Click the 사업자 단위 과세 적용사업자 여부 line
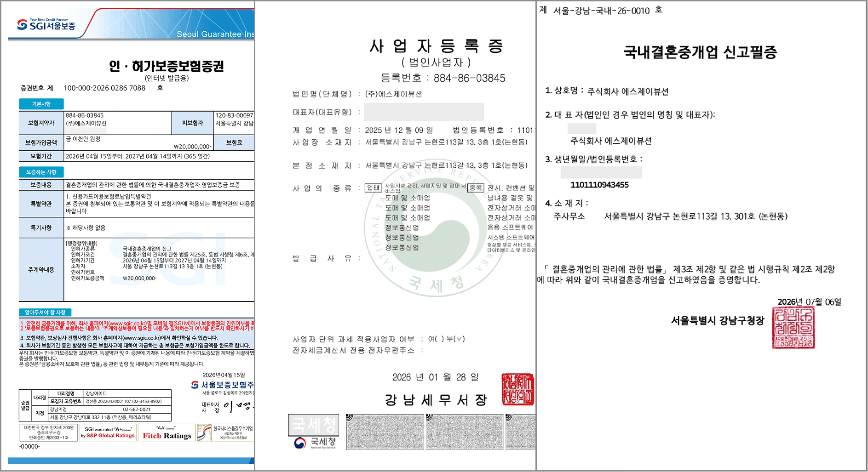The height and width of the screenshot is (472, 868). pyautogui.click(x=379, y=339)
